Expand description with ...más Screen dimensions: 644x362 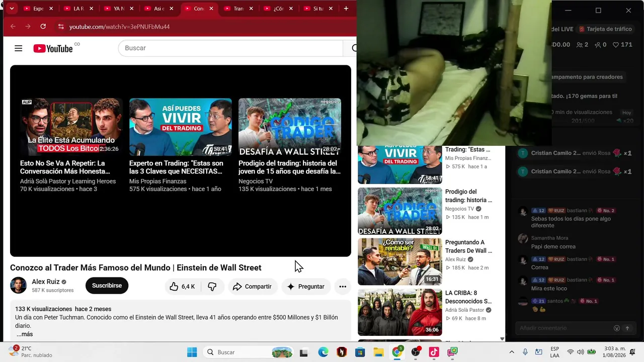point(24,334)
